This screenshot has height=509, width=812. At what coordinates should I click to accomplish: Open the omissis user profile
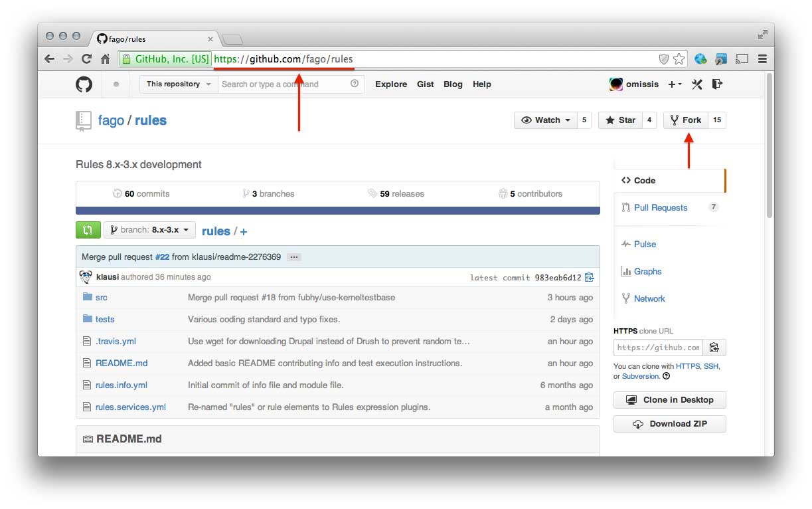pyautogui.click(x=634, y=84)
